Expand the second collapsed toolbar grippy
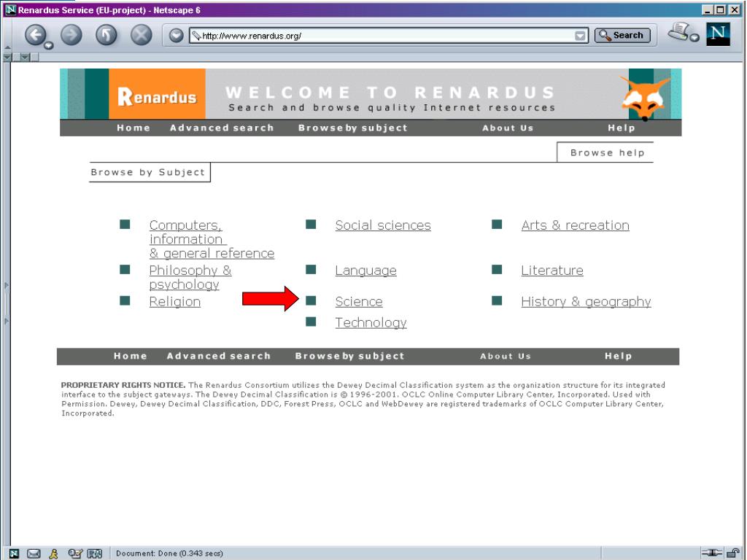747x560 pixels. [x=26, y=57]
